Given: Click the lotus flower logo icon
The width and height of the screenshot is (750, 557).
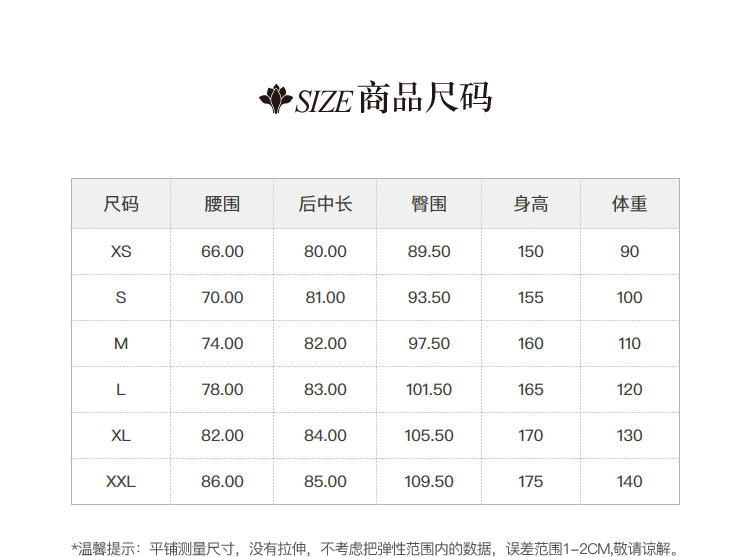Looking at the screenshot, I should (275, 98).
